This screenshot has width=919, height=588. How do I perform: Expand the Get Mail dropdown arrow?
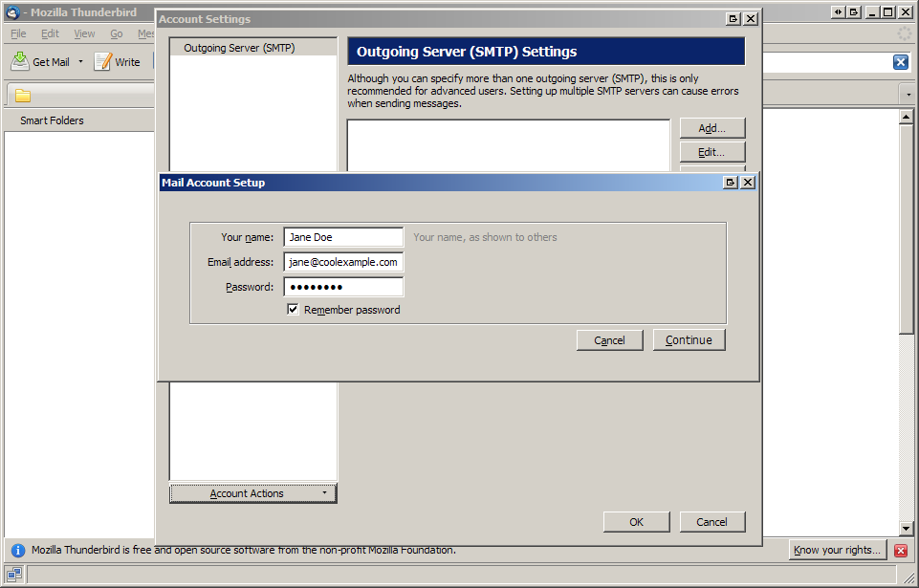coord(81,62)
